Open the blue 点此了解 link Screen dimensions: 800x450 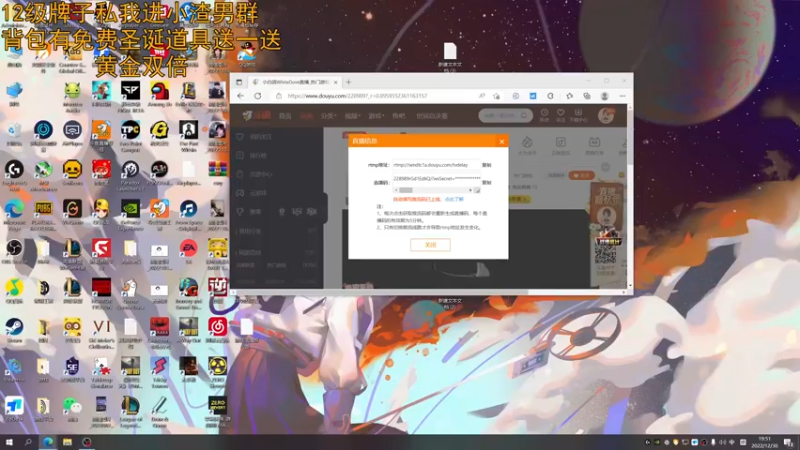[x=454, y=199]
